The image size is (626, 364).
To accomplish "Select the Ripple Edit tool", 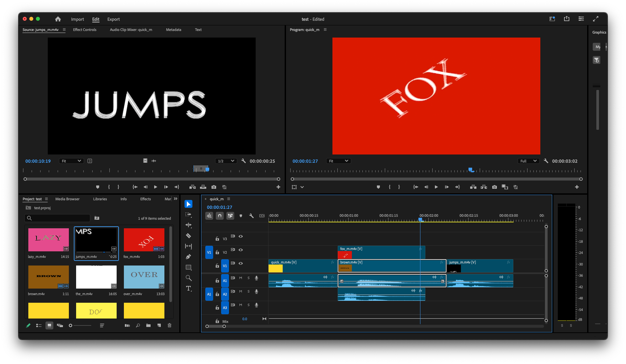I will (188, 225).
